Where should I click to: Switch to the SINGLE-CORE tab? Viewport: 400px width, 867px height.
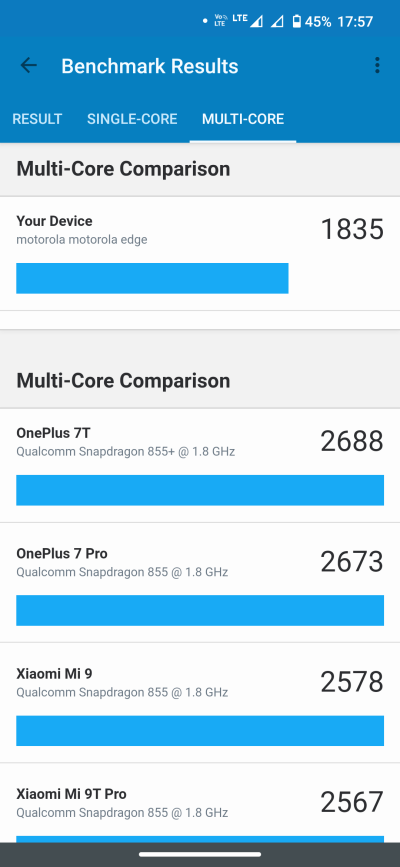tap(132, 119)
